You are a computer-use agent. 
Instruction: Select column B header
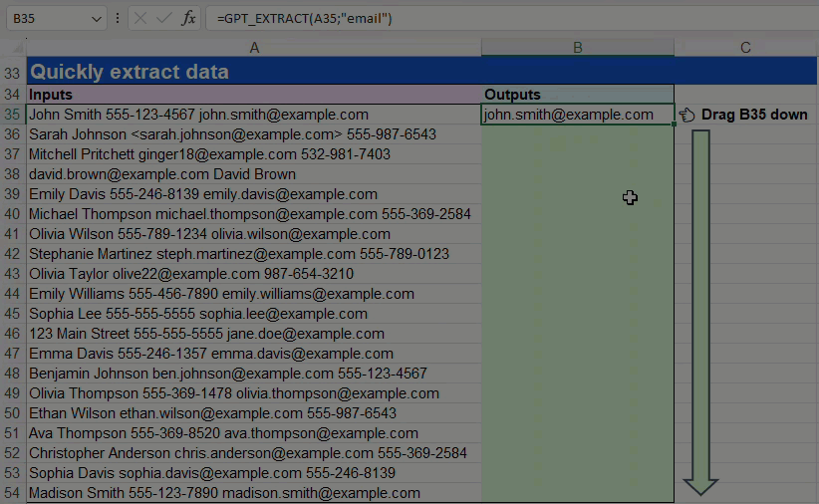click(x=577, y=48)
